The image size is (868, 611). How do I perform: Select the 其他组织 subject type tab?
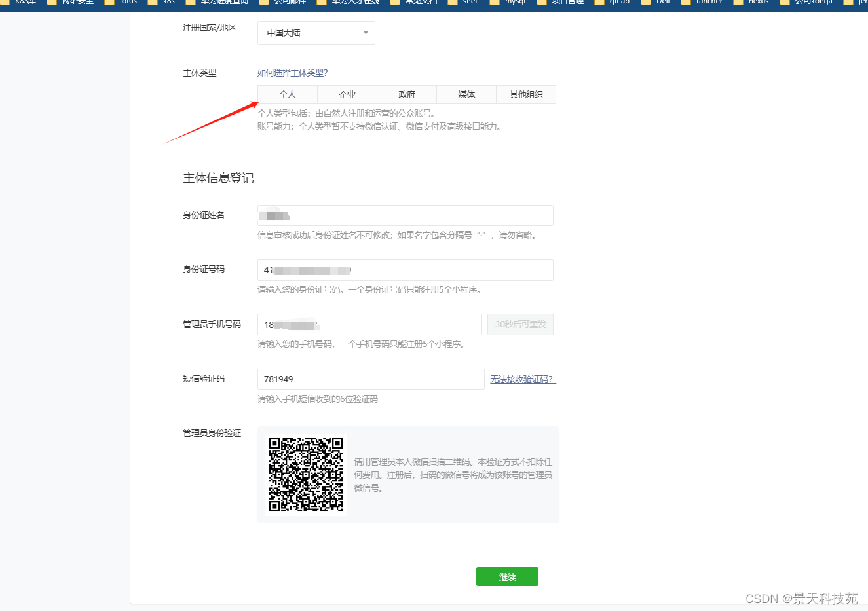click(526, 94)
